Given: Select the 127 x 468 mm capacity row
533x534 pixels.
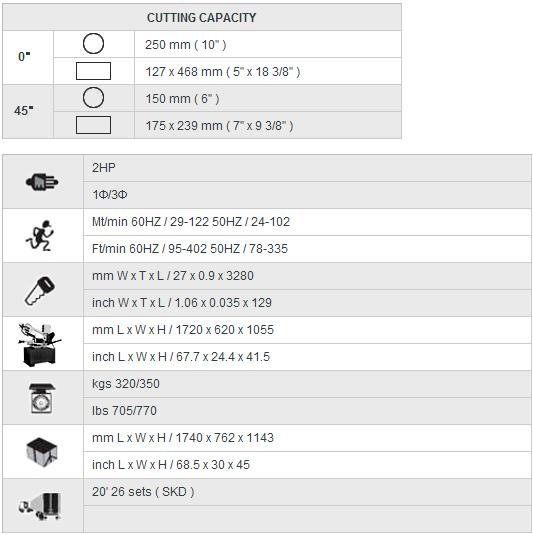Looking at the screenshot, I should 268,72.
